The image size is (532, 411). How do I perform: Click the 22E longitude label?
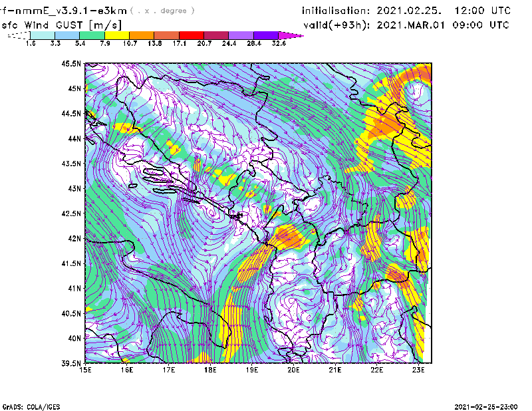376,370
